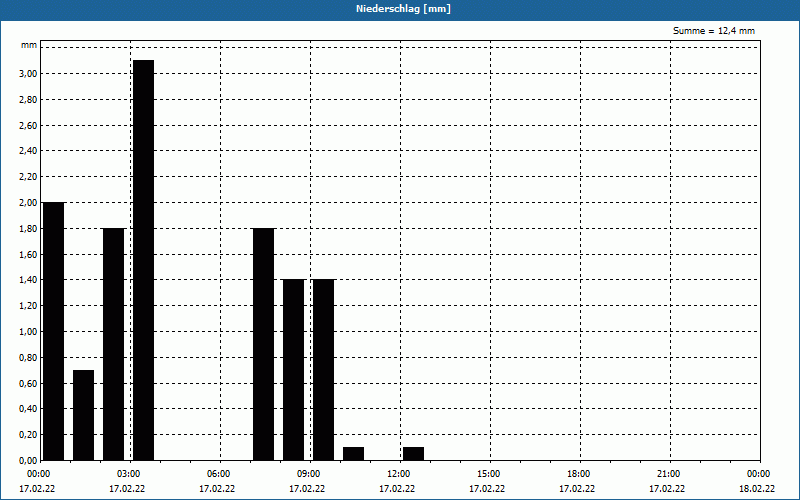800x500 pixels.
Task: Click the 09:00 time label
Action: tap(308, 474)
